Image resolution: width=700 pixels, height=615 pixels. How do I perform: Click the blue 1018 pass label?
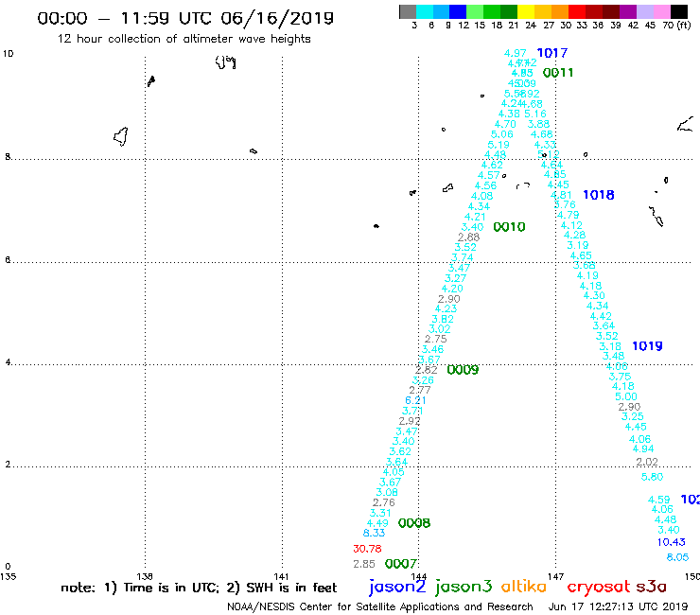click(599, 195)
